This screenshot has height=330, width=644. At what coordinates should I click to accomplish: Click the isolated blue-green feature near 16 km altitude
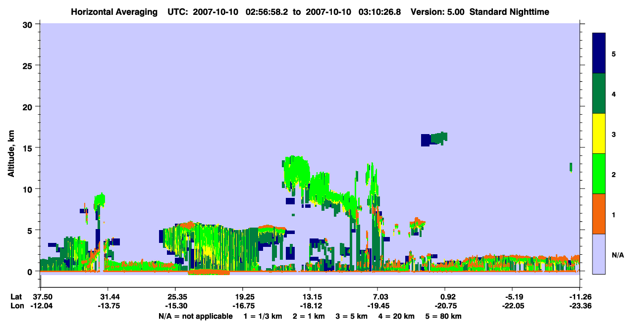tap(434, 139)
